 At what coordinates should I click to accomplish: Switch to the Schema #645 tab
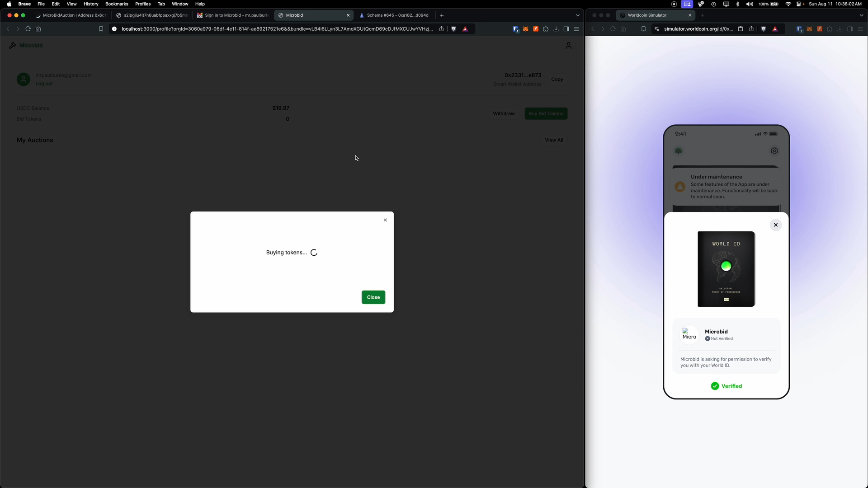(x=394, y=15)
